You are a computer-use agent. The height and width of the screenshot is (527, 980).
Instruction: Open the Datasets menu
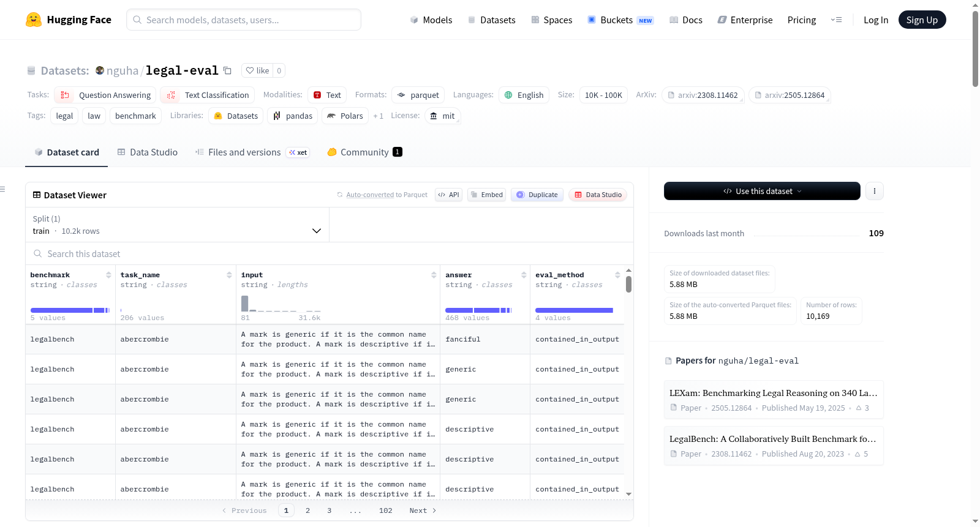492,20
